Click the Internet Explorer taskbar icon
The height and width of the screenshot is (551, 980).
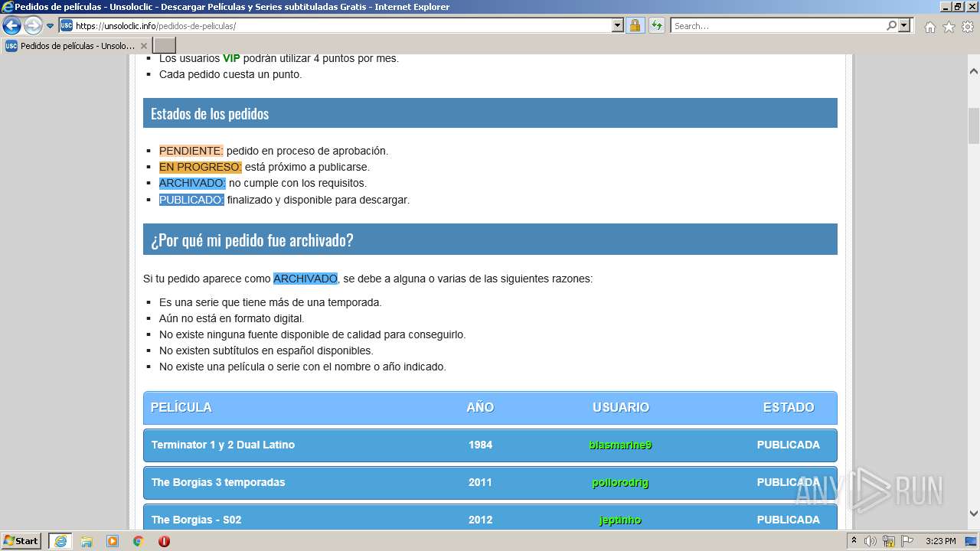tap(60, 541)
